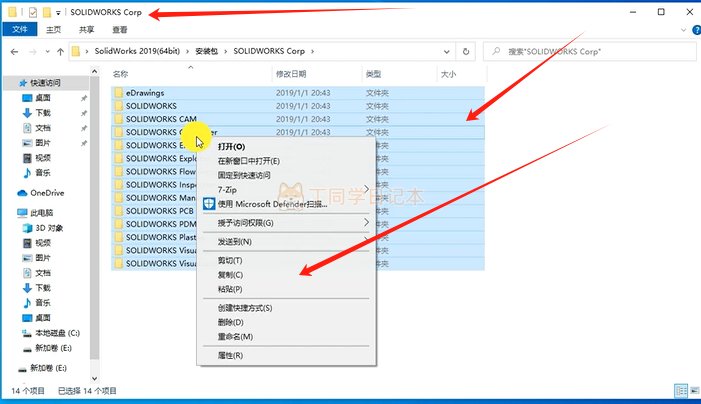Viewport: 701px width, 404px height.
Task: Choose Create shortcut(S) menu item
Action: [x=286, y=308]
